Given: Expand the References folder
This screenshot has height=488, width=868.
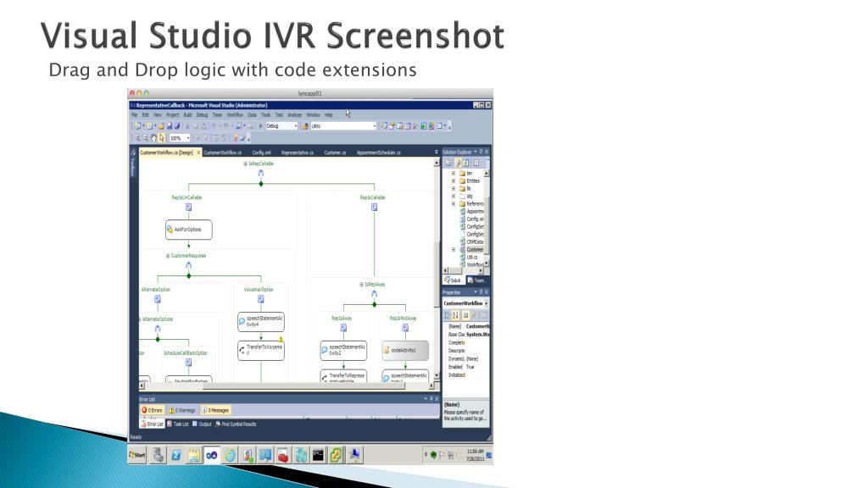Looking at the screenshot, I should 453,203.
